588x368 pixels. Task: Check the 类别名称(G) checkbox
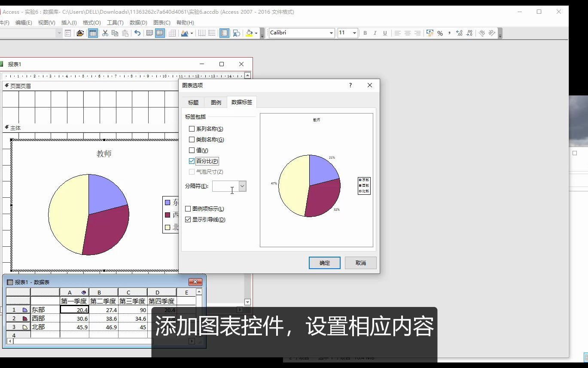[192, 140]
